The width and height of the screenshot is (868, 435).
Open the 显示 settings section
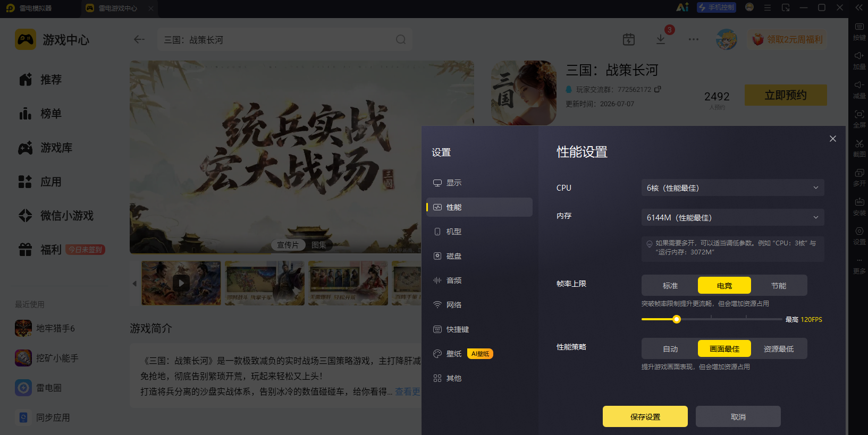click(479, 183)
